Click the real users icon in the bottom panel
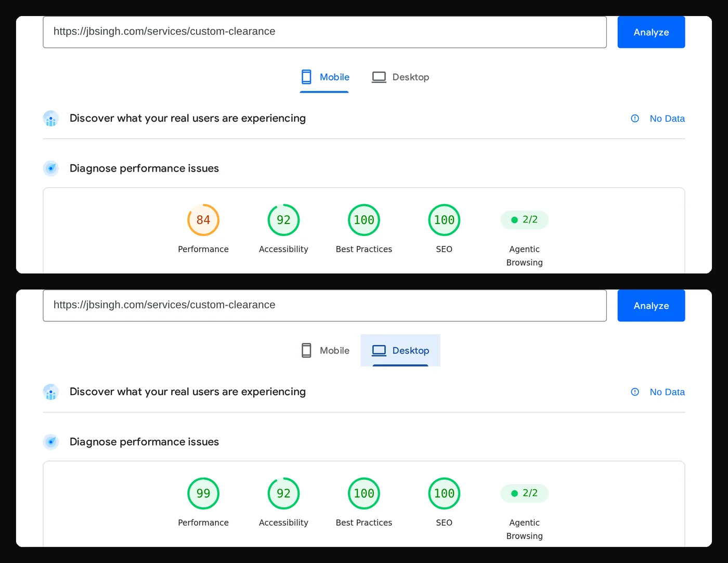 point(51,392)
